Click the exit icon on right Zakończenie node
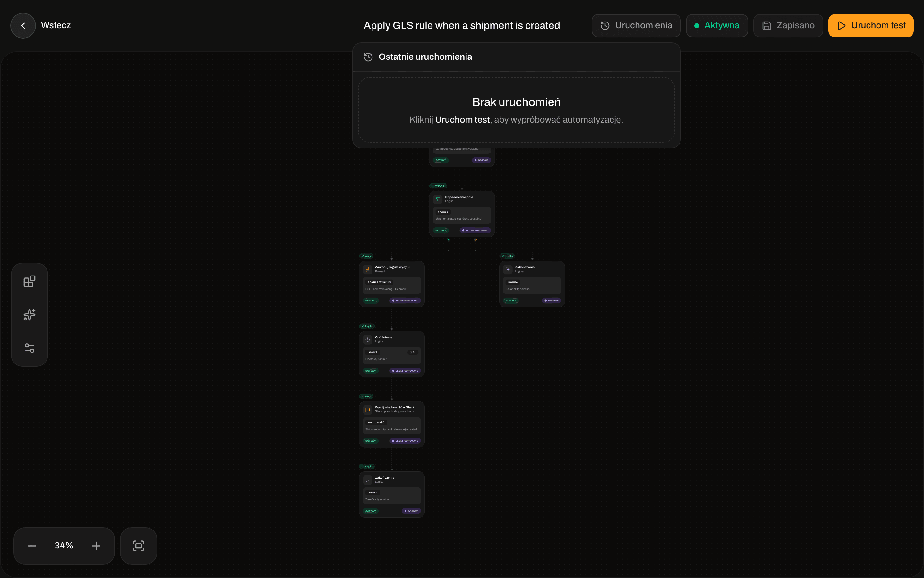 point(508,269)
